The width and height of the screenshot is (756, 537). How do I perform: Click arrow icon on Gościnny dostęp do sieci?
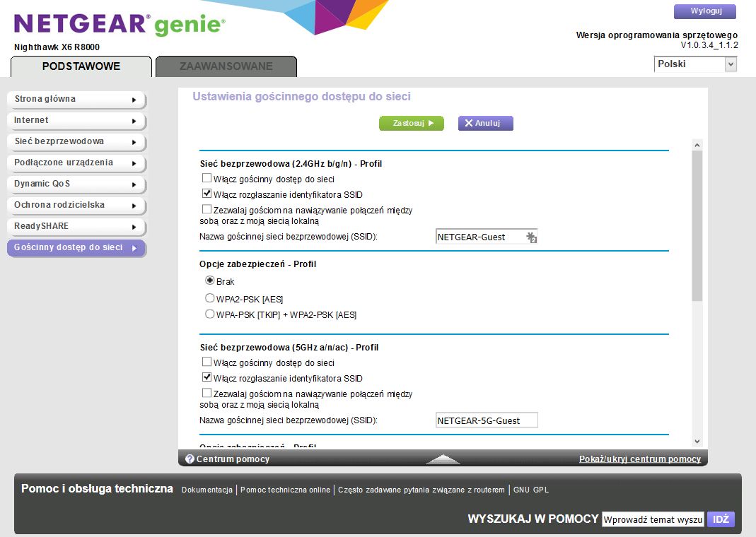(x=134, y=249)
